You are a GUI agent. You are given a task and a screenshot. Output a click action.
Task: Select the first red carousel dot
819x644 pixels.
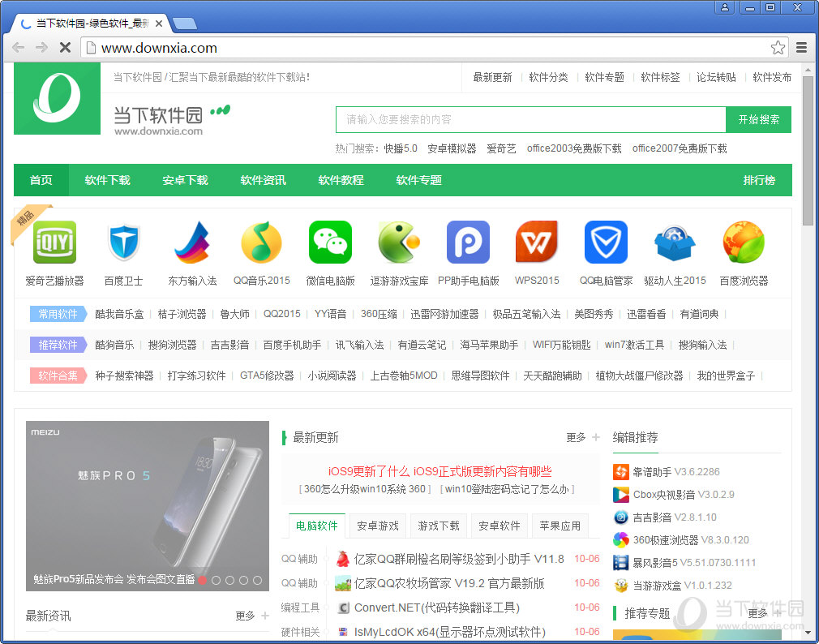click(203, 580)
